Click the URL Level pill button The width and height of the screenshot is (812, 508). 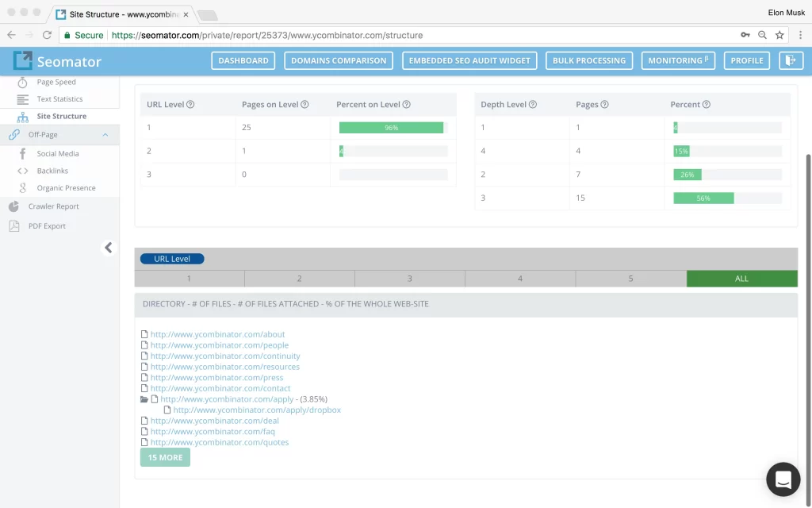click(172, 259)
